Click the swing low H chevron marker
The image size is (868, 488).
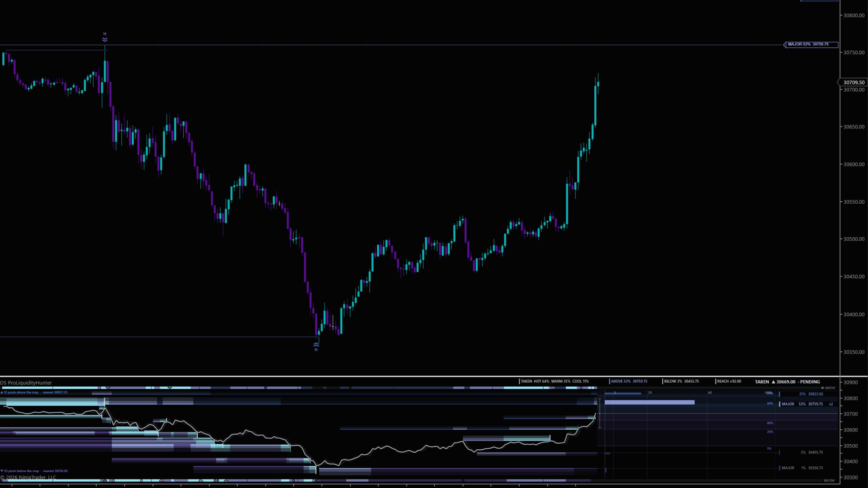[x=316, y=347]
